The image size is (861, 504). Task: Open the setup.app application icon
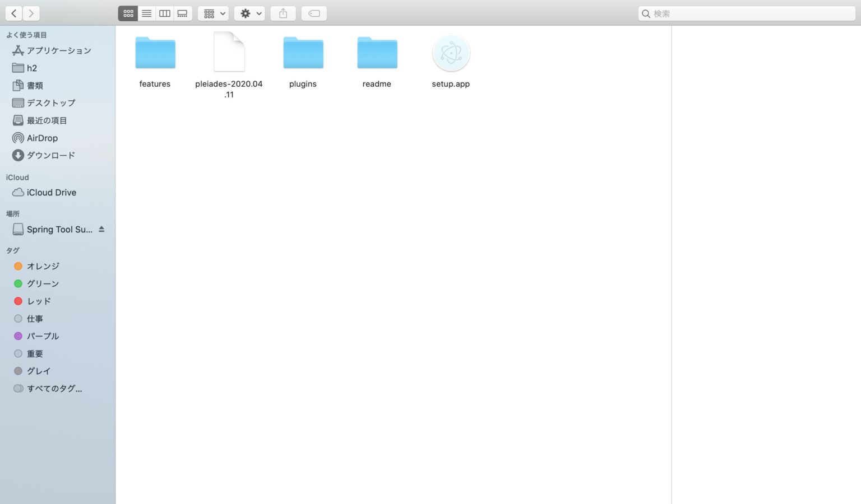[451, 53]
